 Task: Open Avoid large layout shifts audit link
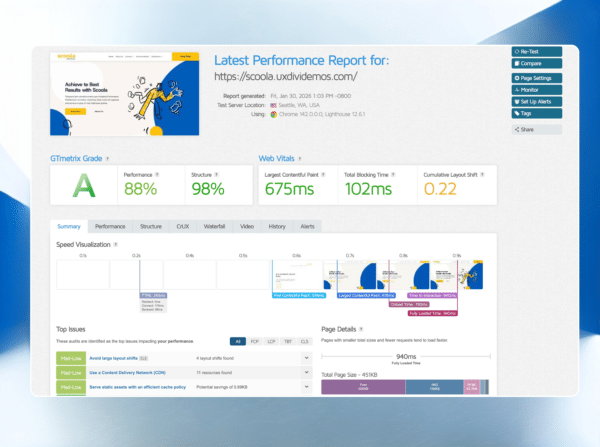[x=113, y=358]
